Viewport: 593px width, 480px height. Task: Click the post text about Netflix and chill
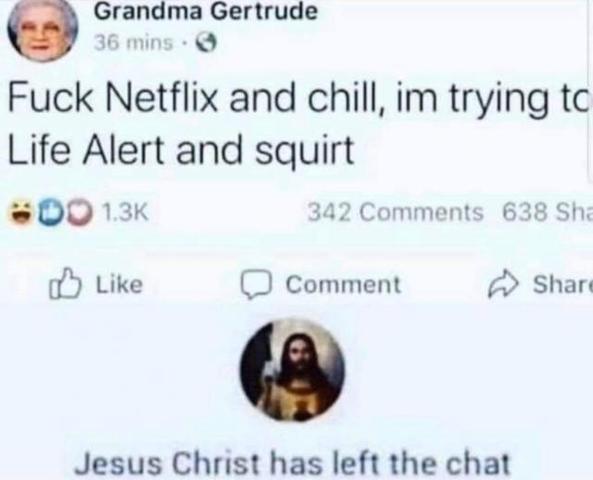(299, 126)
